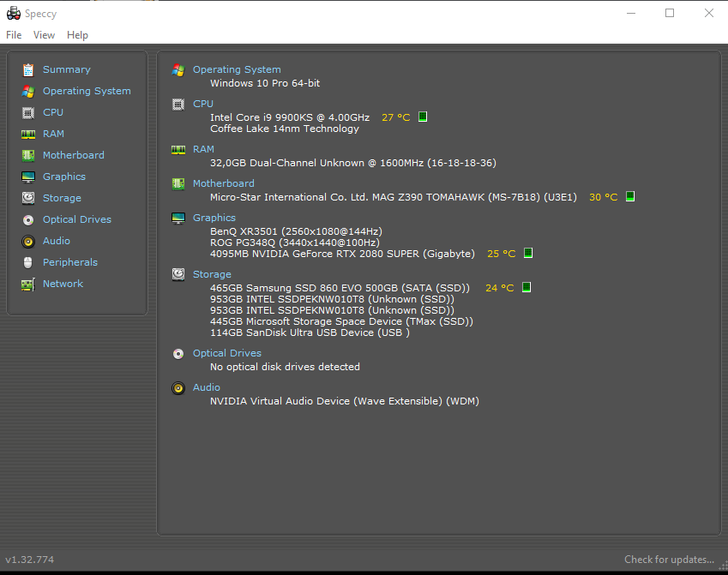This screenshot has height=575, width=728.
Task: Show the Graphics section from sidebar
Action: click(x=64, y=177)
